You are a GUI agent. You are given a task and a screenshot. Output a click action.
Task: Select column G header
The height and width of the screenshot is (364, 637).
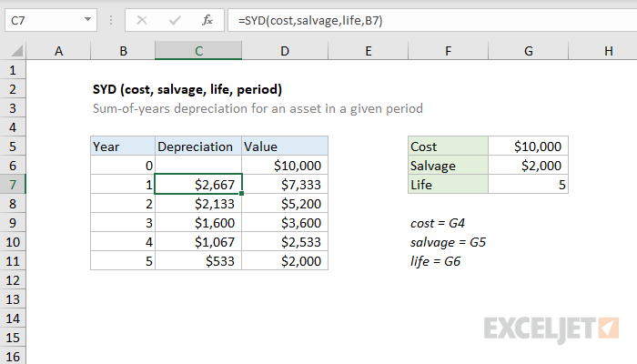528,51
